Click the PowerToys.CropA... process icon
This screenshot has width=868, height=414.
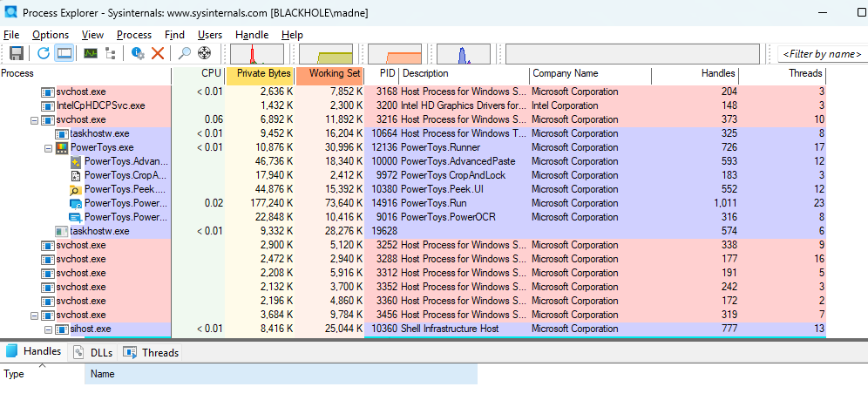(75, 175)
